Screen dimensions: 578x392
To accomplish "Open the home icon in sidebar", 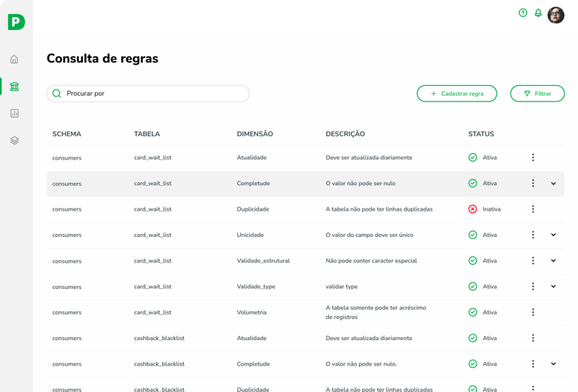I will [x=14, y=59].
